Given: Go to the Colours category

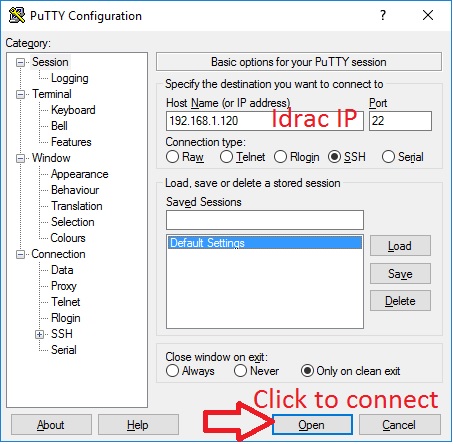Looking at the screenshot, I should [x=68, y=238].
